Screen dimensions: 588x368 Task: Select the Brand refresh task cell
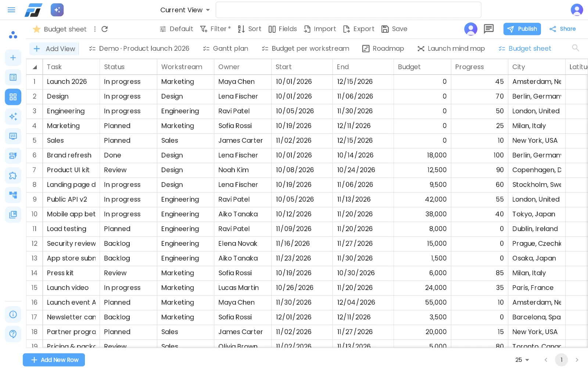point(71,155)
